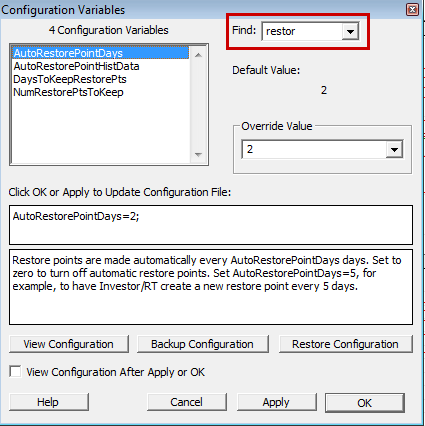Select AutoRestorePointHistData variable
The width and height of the screenshot is (425, 426).
76,66
